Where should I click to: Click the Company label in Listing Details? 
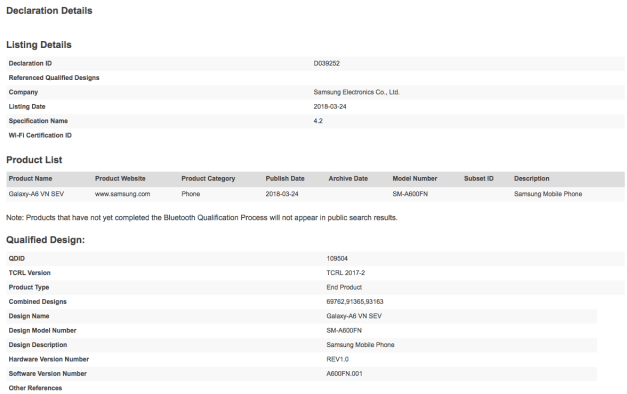click(x=23, y=92)
